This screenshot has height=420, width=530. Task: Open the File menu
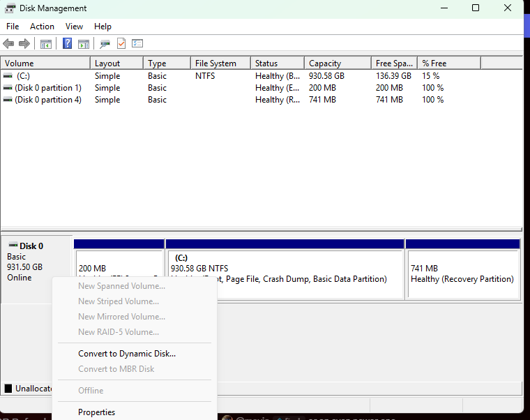(13, 27)
